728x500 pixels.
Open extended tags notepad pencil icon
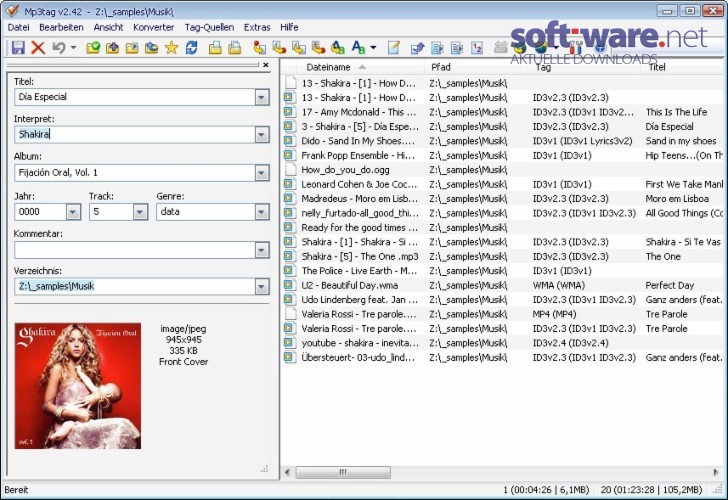coord(393,47)
